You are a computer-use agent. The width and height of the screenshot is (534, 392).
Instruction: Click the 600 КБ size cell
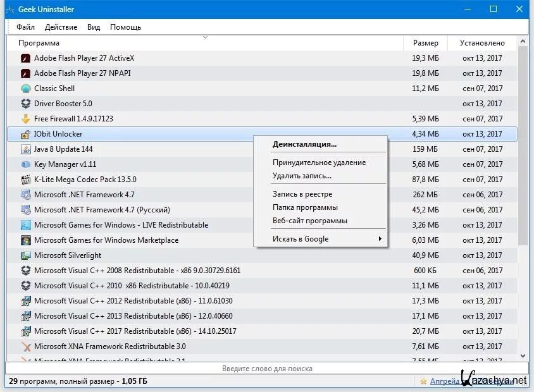425,271
